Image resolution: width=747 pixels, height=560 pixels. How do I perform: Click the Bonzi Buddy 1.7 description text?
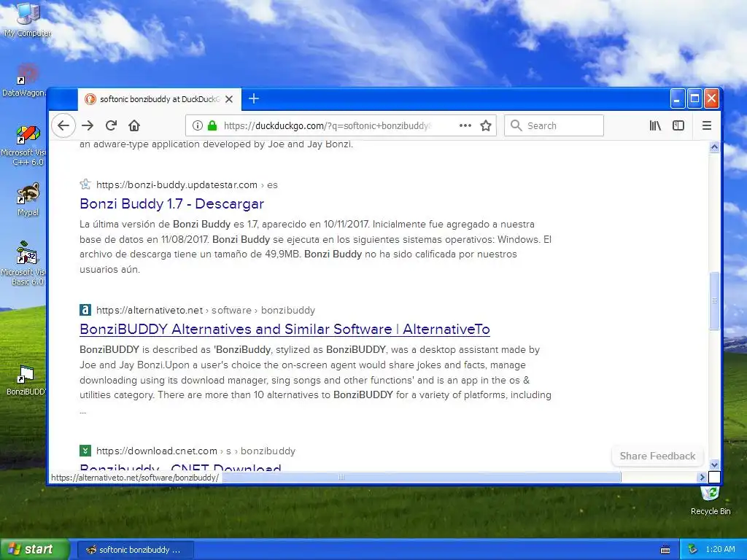pyautogui.click(x=315, y=246)
